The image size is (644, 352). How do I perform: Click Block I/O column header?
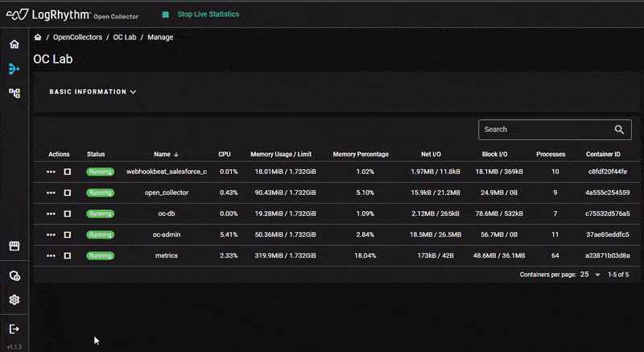494,155
